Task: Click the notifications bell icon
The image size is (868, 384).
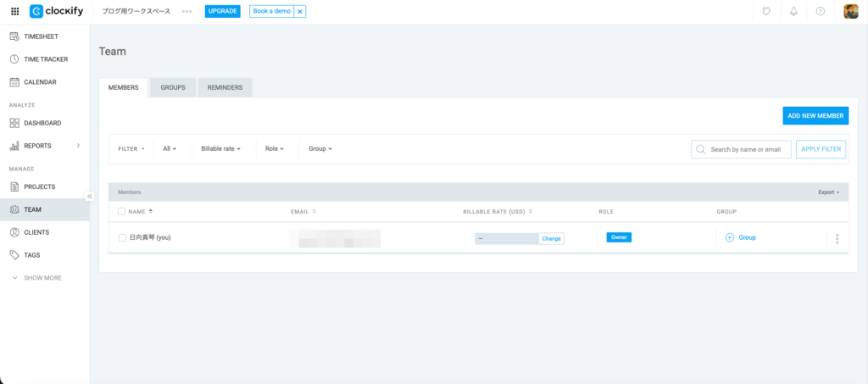Action: [x=793, y=12]
